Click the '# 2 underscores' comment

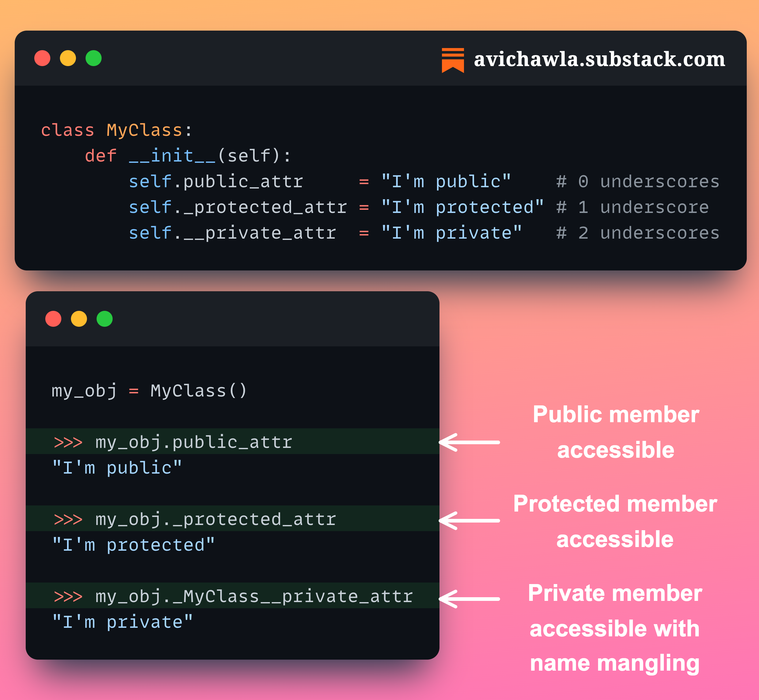coord(637,233)
